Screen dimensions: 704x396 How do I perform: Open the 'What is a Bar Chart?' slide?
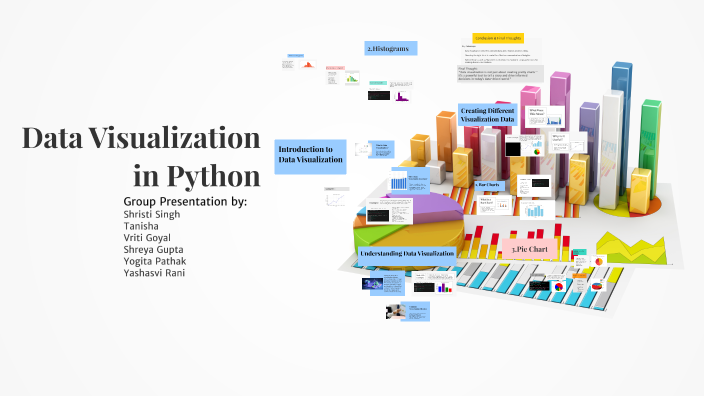pyautogui.click(x=494, y=204)
